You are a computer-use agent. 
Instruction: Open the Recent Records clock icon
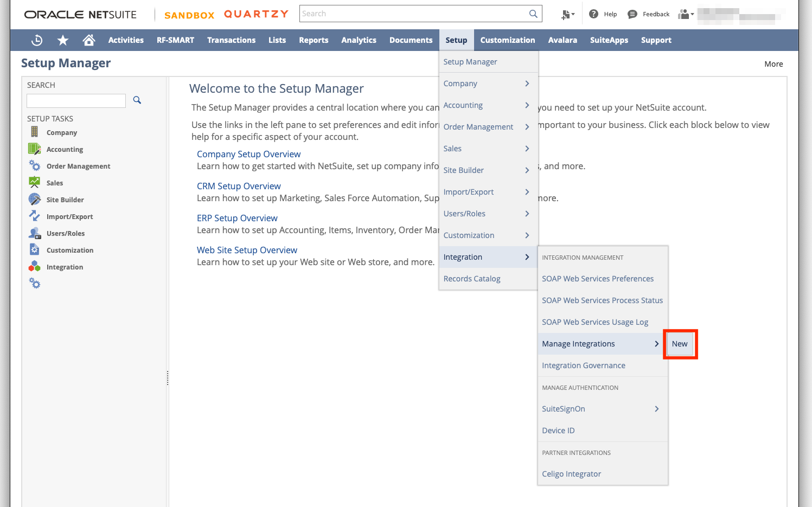37,40
